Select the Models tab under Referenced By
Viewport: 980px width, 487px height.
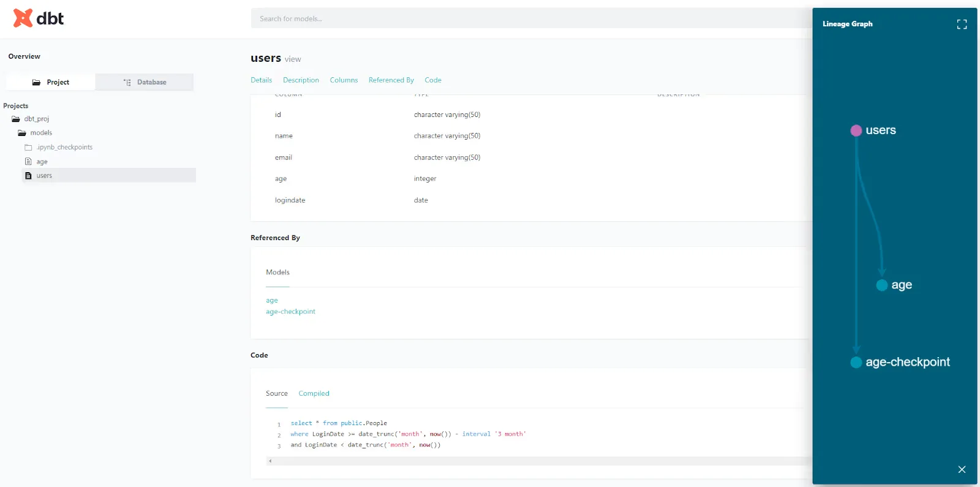point(277,273)
